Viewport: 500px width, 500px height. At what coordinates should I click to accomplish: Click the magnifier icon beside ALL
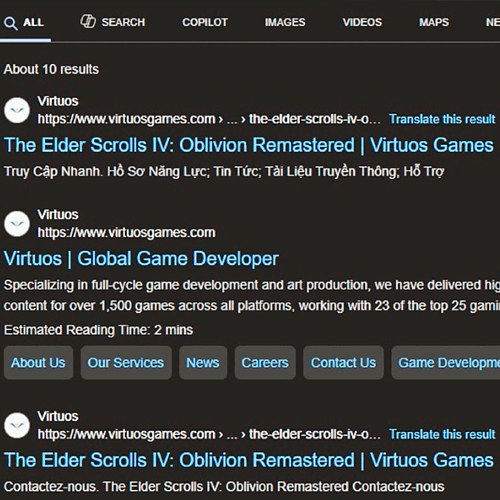point(11,23)
